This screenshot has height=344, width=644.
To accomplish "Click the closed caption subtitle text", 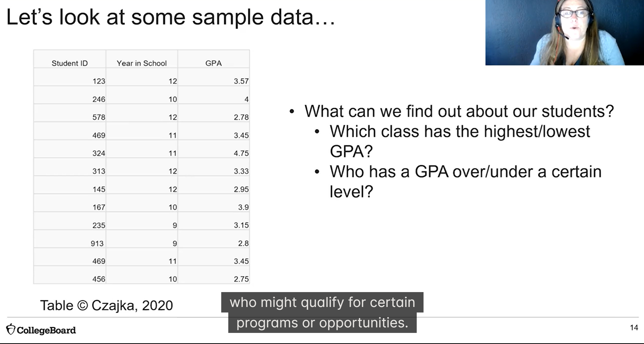I will [322, 312].
